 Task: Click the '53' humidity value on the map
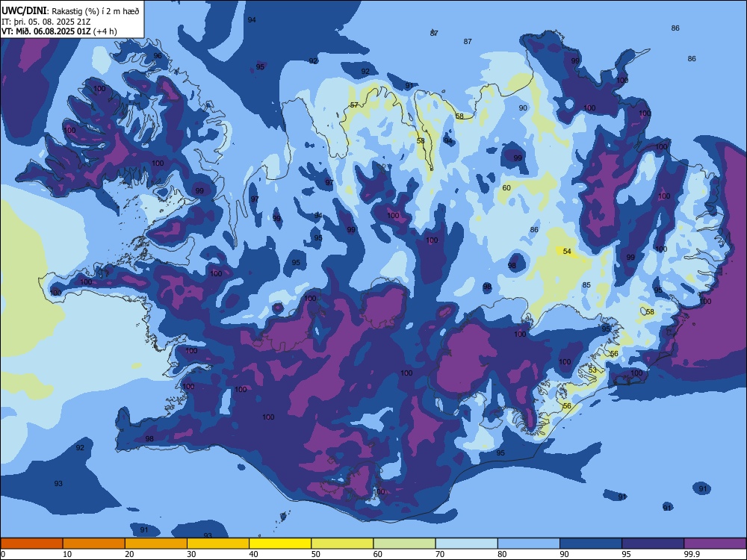tap(592, 370)
